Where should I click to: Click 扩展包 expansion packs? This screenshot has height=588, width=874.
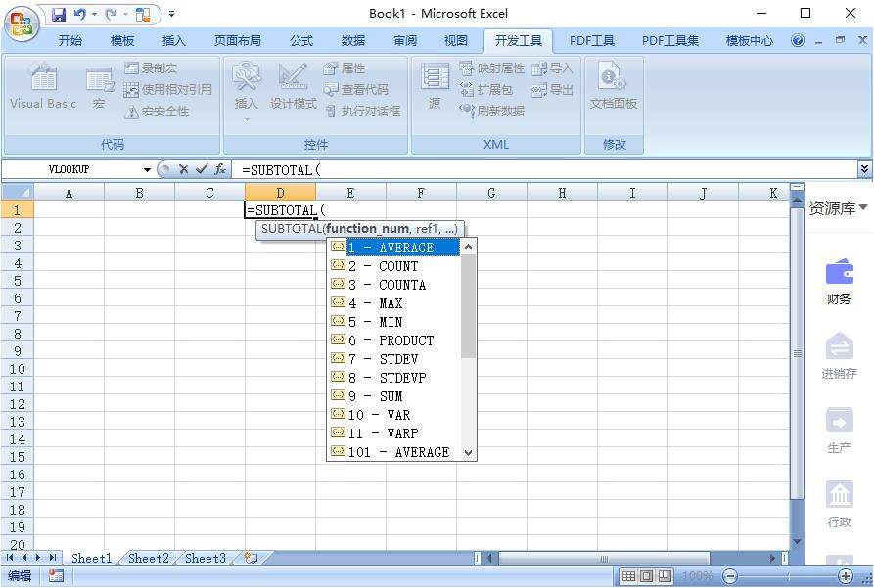[x=485, y=89]
